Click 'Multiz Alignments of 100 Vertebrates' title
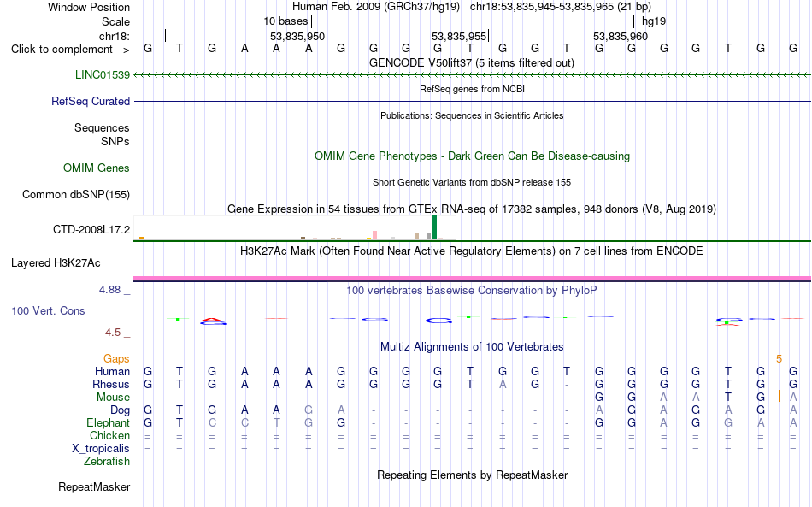The image size is (812, 507). click(472, 347)
